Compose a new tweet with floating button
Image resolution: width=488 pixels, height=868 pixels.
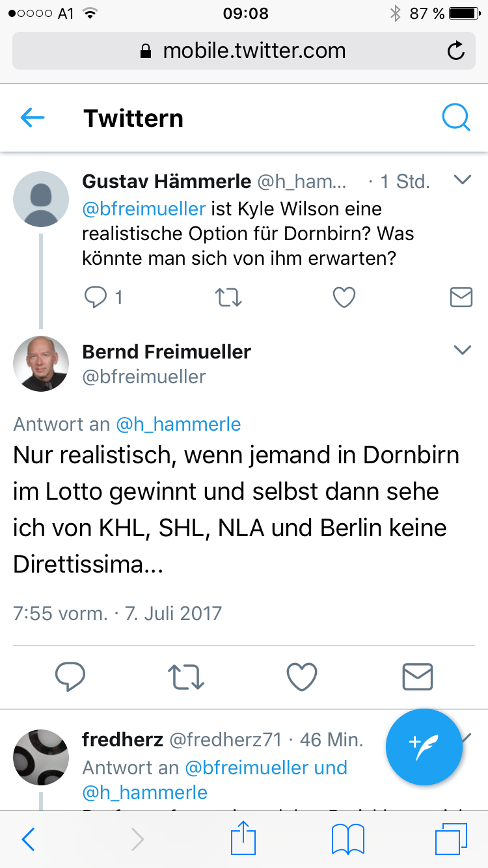[424, 747]
